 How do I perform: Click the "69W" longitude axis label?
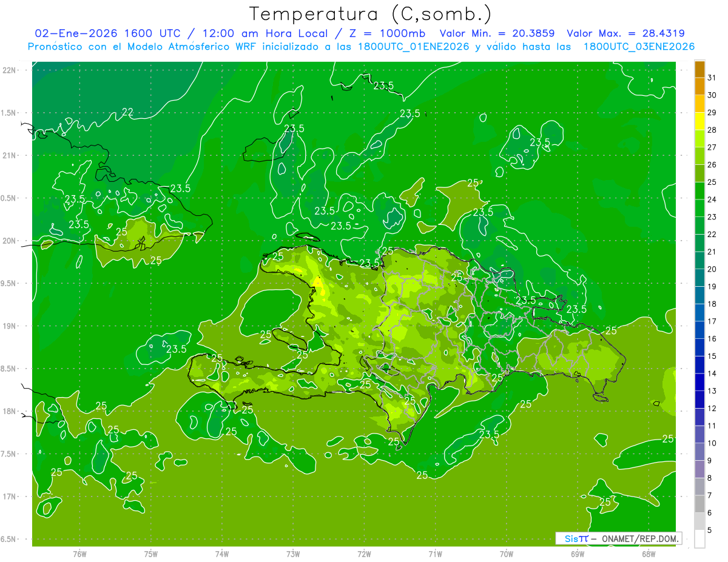[x=578, y=554]
